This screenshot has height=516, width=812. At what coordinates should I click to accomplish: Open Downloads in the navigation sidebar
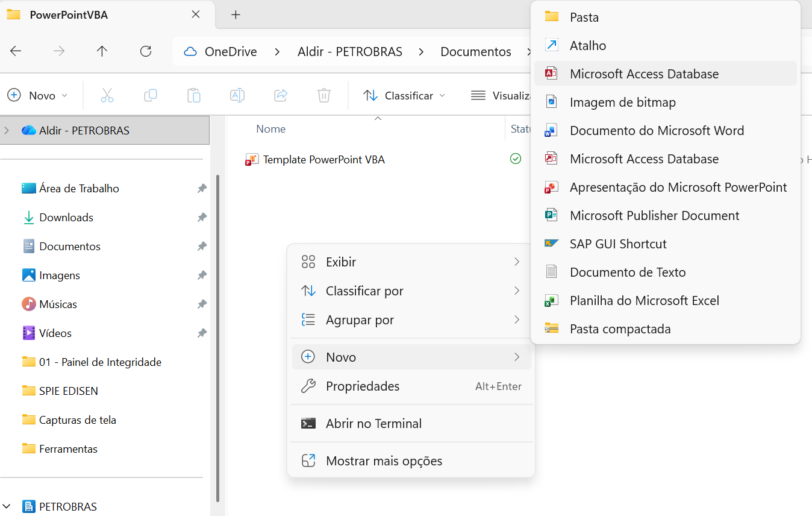pyautogui.click(x=66, y=217)
